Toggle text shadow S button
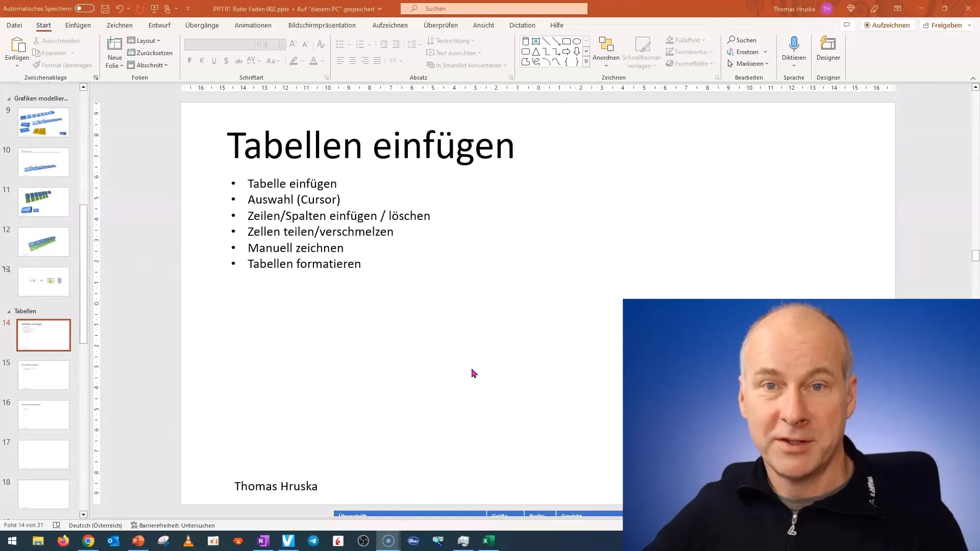 [x=226, y=61]
